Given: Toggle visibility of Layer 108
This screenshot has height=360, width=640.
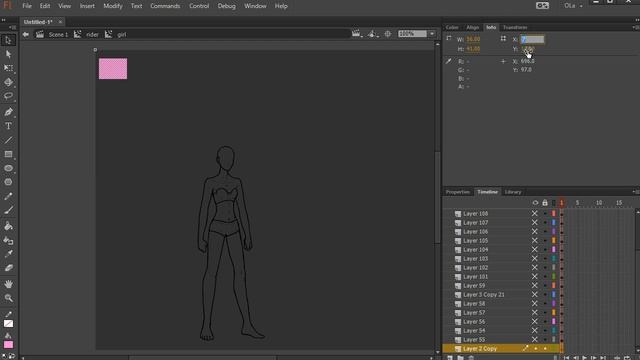Looking at the screenshot, I should coord(534,213).
